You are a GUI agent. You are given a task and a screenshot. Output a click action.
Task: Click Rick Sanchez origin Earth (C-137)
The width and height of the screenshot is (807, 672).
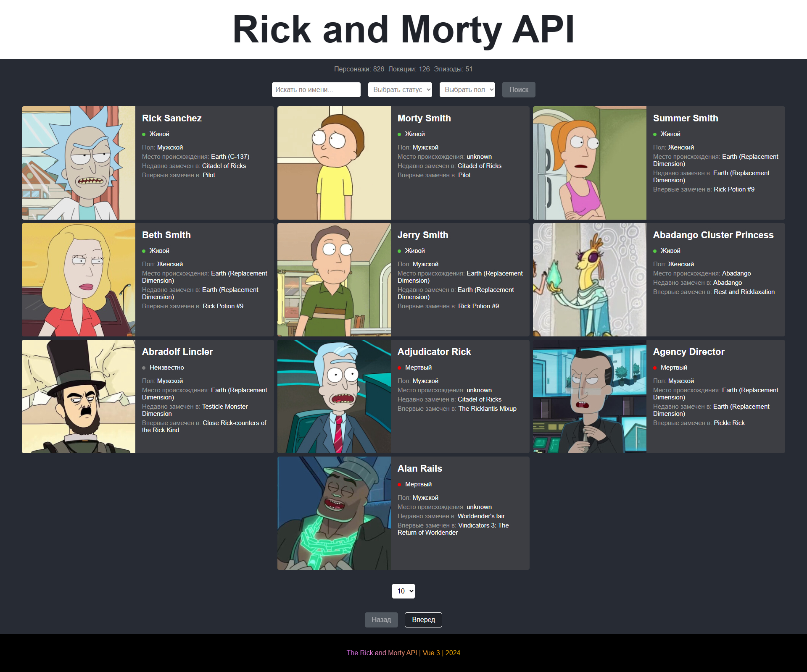230,157
